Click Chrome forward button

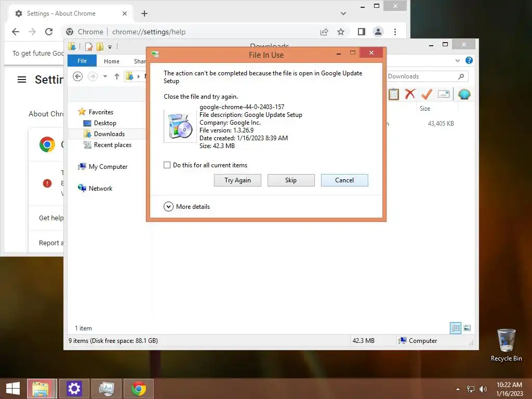(32, 32)
